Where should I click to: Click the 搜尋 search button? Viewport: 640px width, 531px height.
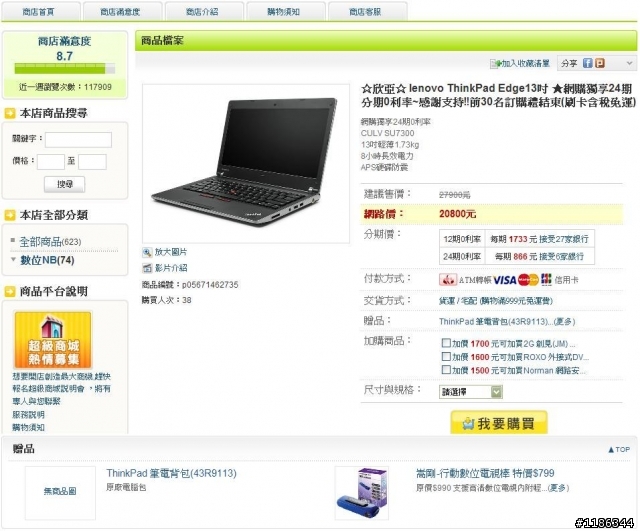pos(64,184)
